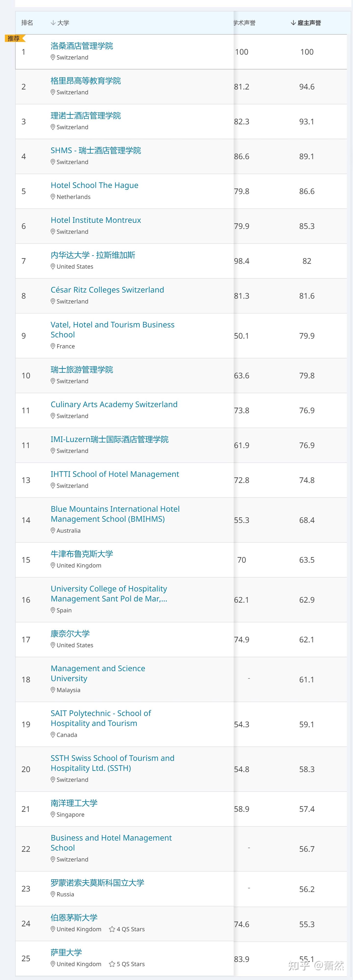
Task: Click employer score 56.2
Action: click(307, 889)
